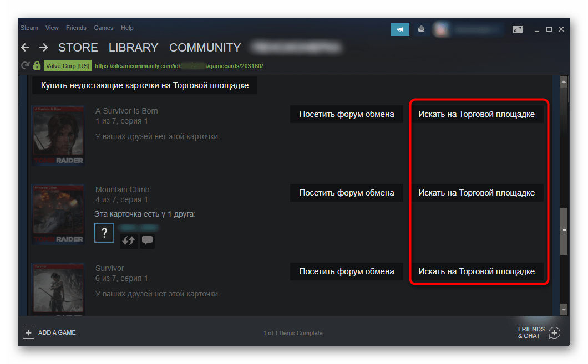Click the vertical scrollbar thumb

(x=564, y=232)
